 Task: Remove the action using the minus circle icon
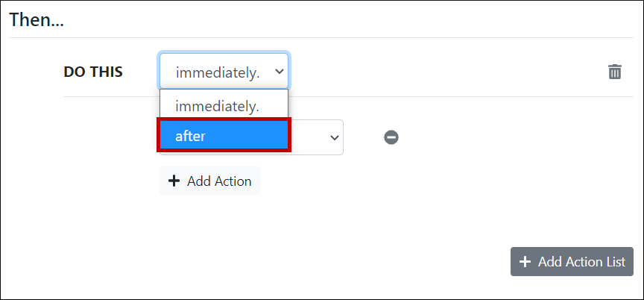click(391, 137)
